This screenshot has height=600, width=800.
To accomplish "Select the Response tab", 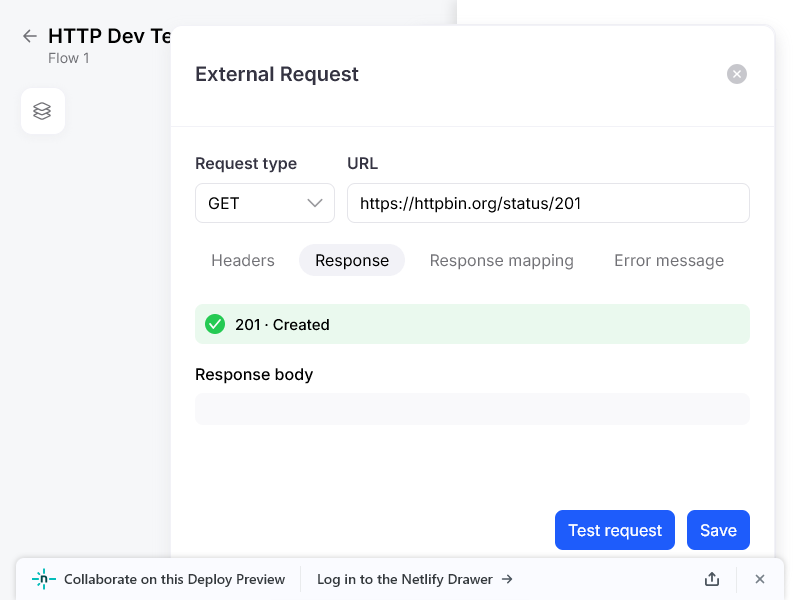I will click(x=352, y=260).
